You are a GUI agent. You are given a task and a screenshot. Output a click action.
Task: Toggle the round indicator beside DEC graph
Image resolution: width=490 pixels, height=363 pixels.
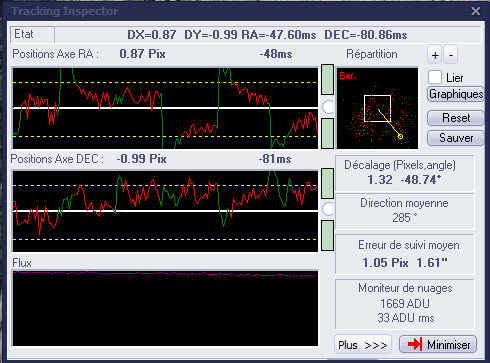[x=328, y=209]
